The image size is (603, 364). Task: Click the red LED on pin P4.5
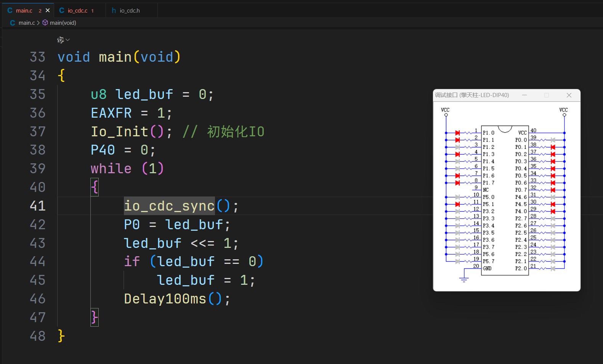553,204
